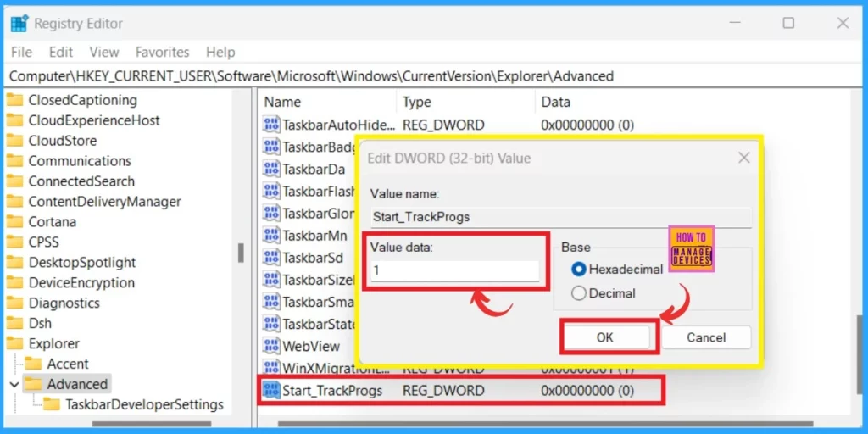Click the ConnectedSearch folder icon
The height and width of the screenshot is (434, 868).
pos(15,181)
